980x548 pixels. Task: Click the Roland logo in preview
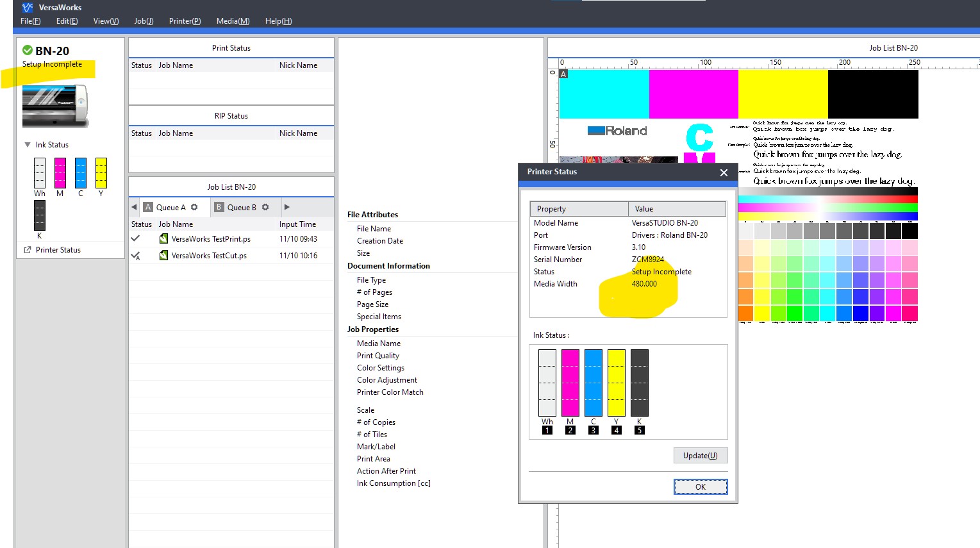pos(617,131)
